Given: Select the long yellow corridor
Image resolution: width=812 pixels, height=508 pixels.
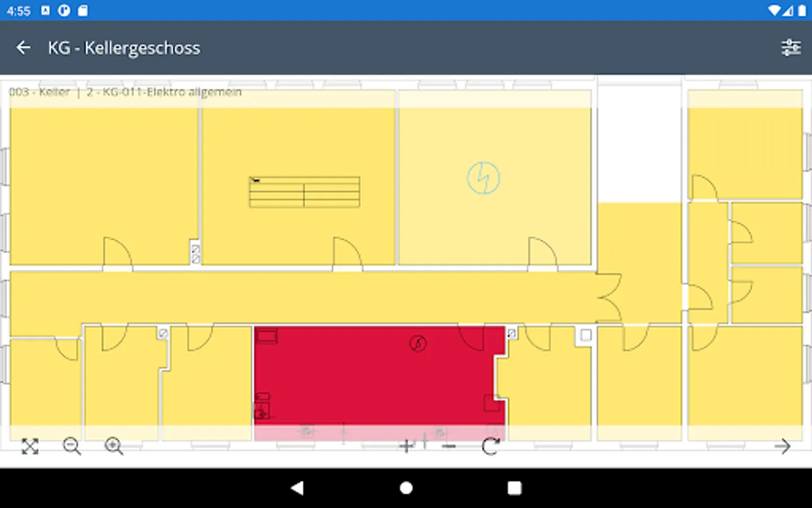Looking at the screenshot, I should click(304, 297).
